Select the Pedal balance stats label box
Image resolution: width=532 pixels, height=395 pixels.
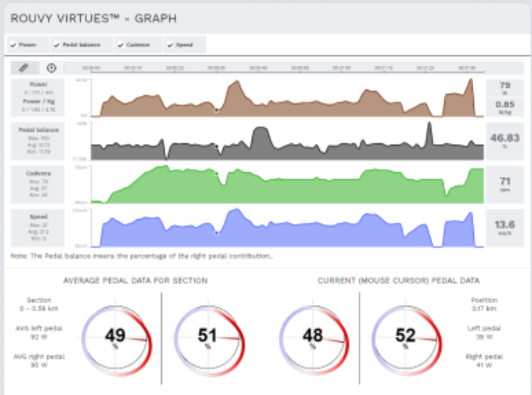38,141
